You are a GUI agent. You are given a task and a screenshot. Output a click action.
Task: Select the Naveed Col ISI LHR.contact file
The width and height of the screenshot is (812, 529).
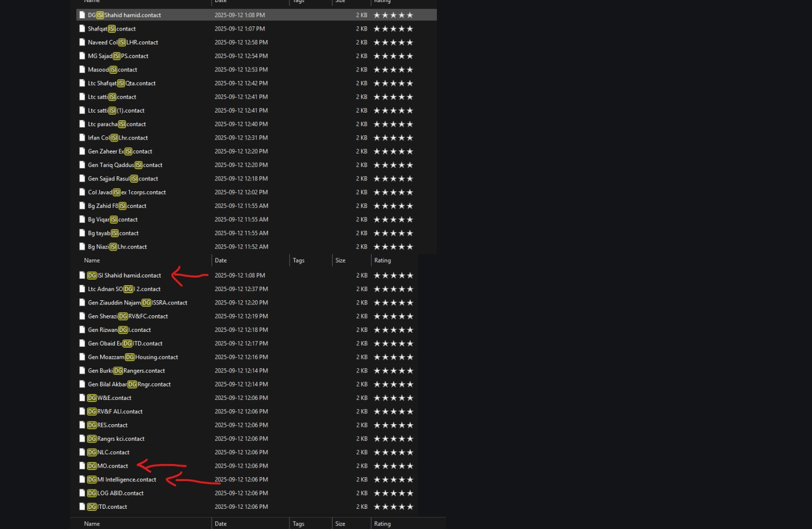(123, 43)
